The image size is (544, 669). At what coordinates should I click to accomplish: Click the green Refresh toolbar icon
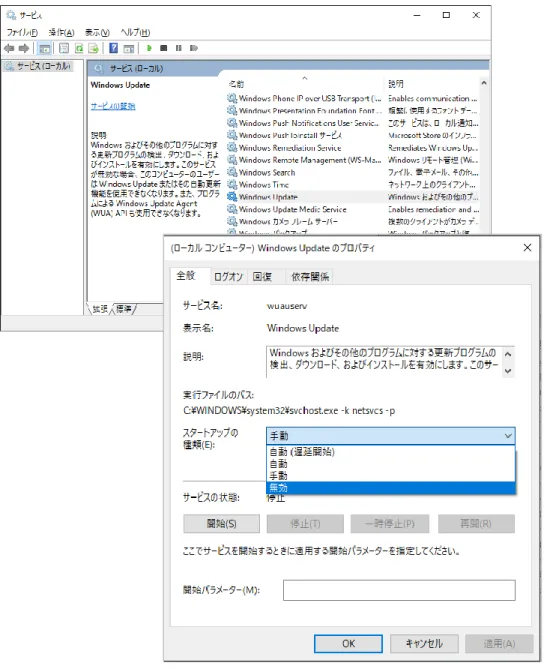coord(79,48)
